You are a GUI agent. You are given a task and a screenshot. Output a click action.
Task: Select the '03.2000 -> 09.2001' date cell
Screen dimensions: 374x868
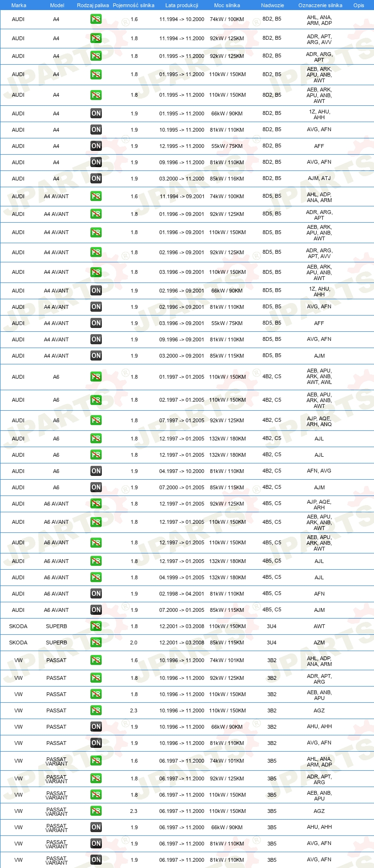(182, 356)
